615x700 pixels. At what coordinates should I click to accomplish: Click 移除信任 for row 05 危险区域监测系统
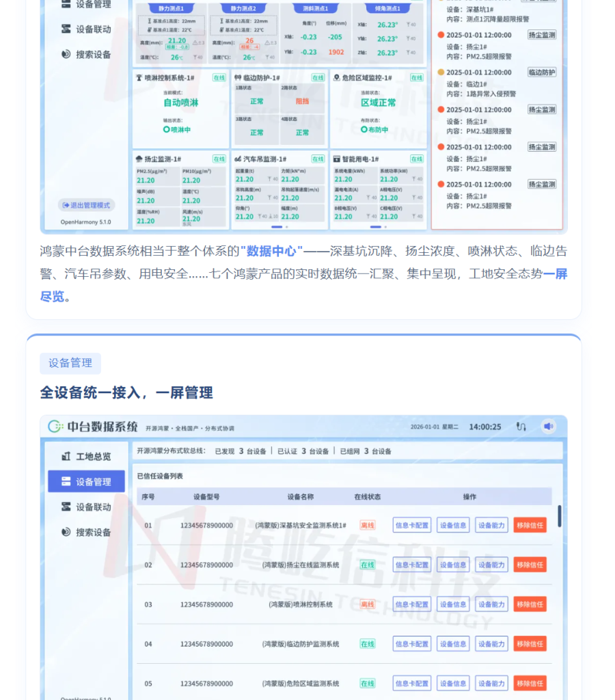click(x=530, y=684)
